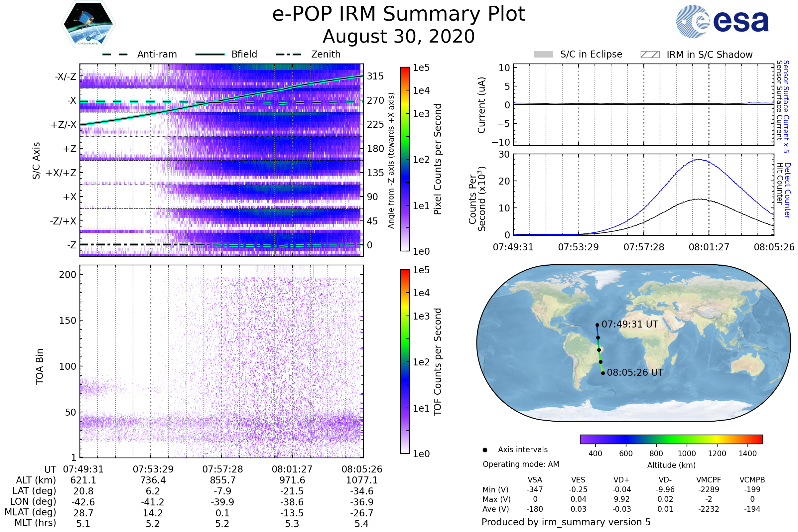Click the Zenith dash-dot legend line
The height and width of the screenshot is (532, 798).
pos(289,54)
